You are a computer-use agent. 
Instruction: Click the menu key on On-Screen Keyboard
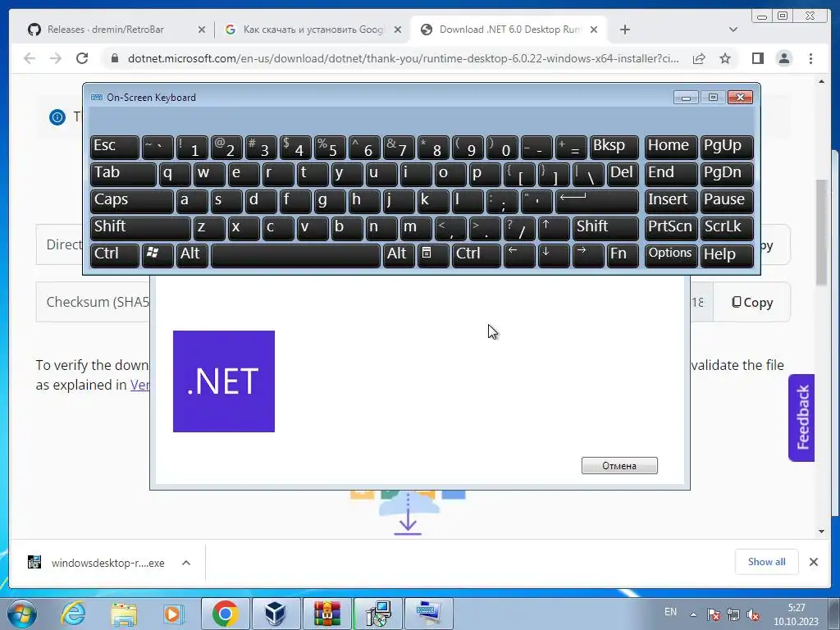433,254
